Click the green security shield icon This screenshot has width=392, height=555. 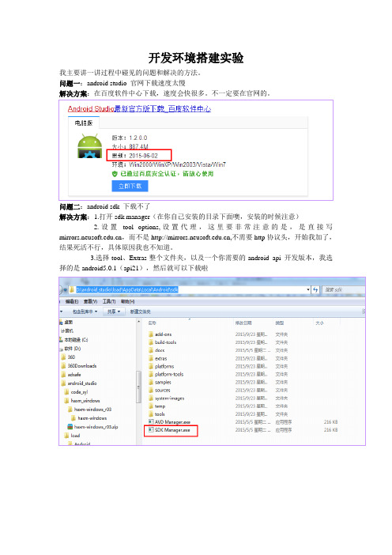pyautogui.click(x=115, y=174)
